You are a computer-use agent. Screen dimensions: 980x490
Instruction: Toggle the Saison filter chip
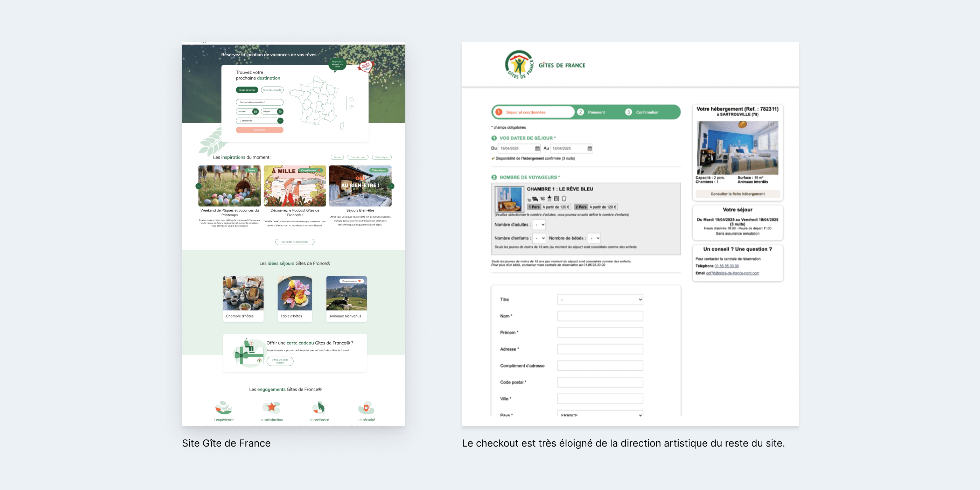coord(337,157)
